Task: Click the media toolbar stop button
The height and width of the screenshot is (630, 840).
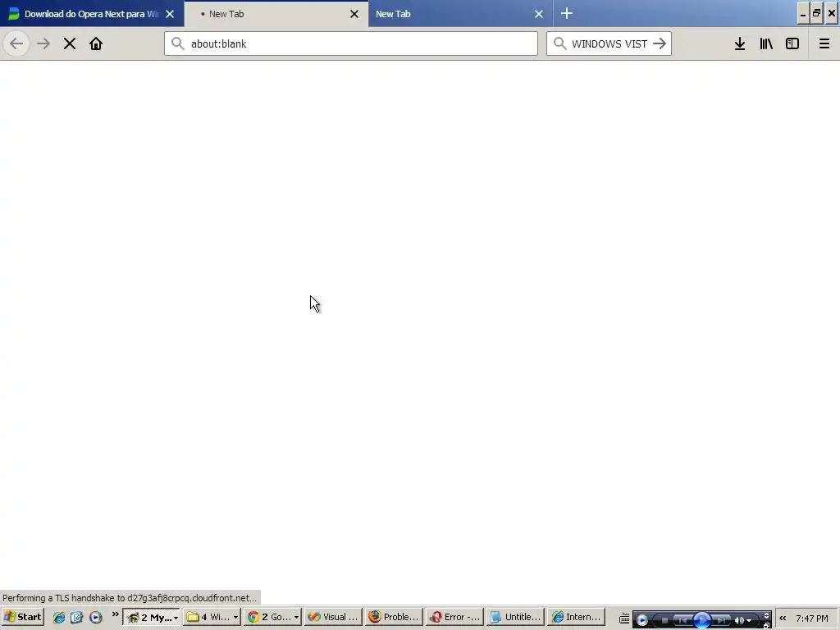Action: (664, 620)
